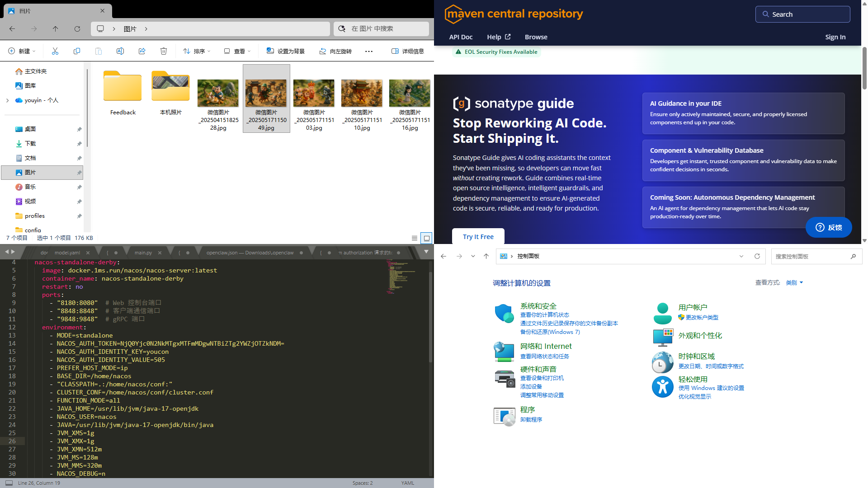Go back in File Explorer navigation
The image size is (868, 488).
coord(12,28)
